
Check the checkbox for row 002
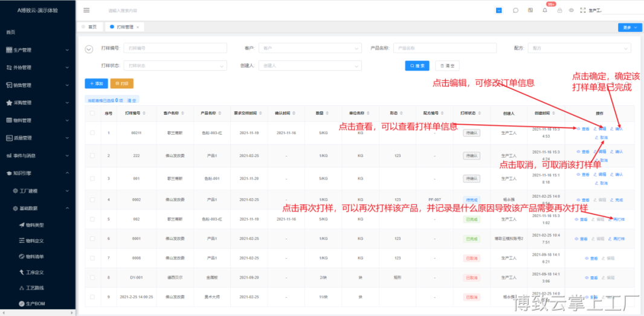(x=92, y=219)
